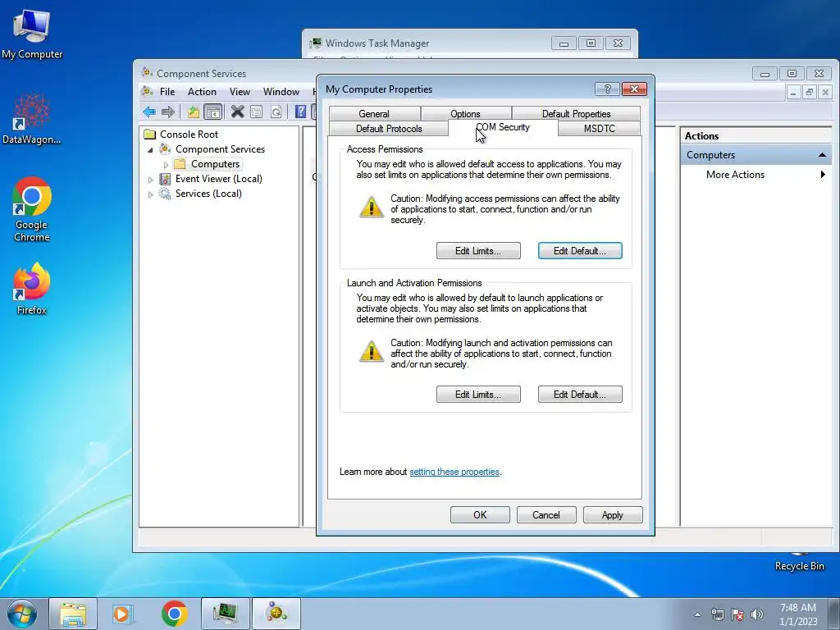
Task: Select the Google Chrome desktop shortcut
Action: coord(32,209)
